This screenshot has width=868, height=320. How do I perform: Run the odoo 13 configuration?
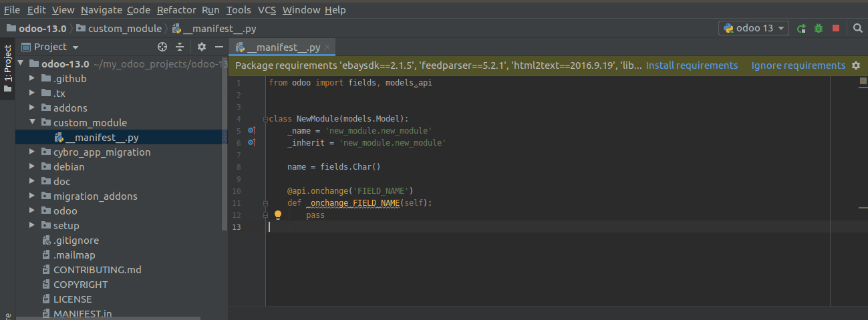tap(801, 29)
